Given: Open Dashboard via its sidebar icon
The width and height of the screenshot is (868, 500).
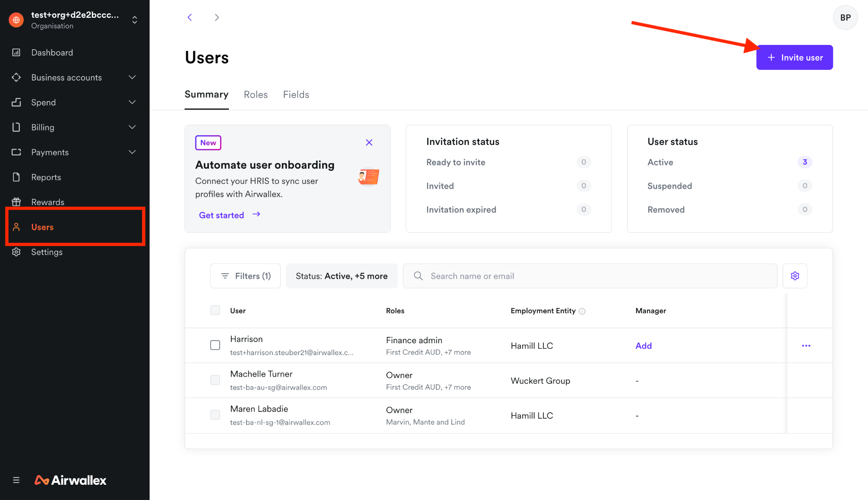Looking at the screenshot, I should 16,53.
